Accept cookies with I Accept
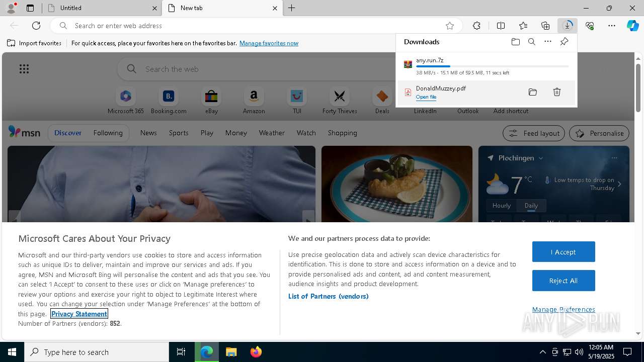Image resolution: width=644 pixels, height=362 pixels. (563, 252)
